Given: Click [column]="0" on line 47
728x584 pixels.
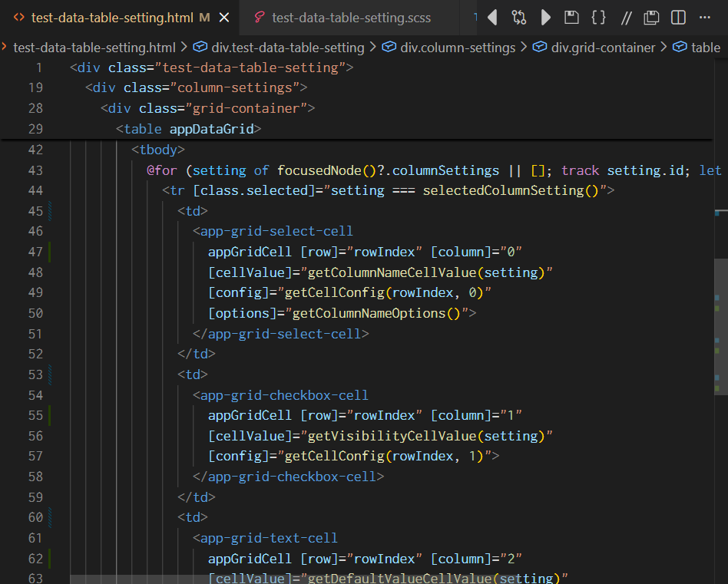Looking at the screenshot, I should (x=476, y=252).
